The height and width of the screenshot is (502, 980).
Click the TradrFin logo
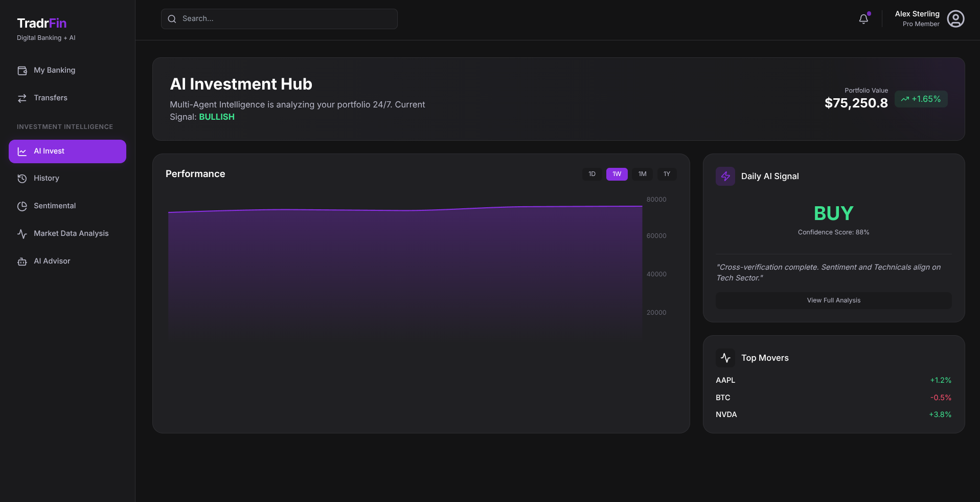click(x=41, y=23)
